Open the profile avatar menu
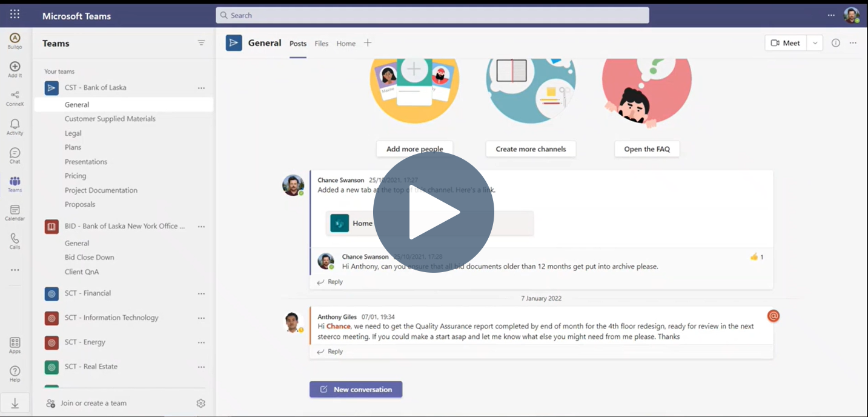 point(852,15)
